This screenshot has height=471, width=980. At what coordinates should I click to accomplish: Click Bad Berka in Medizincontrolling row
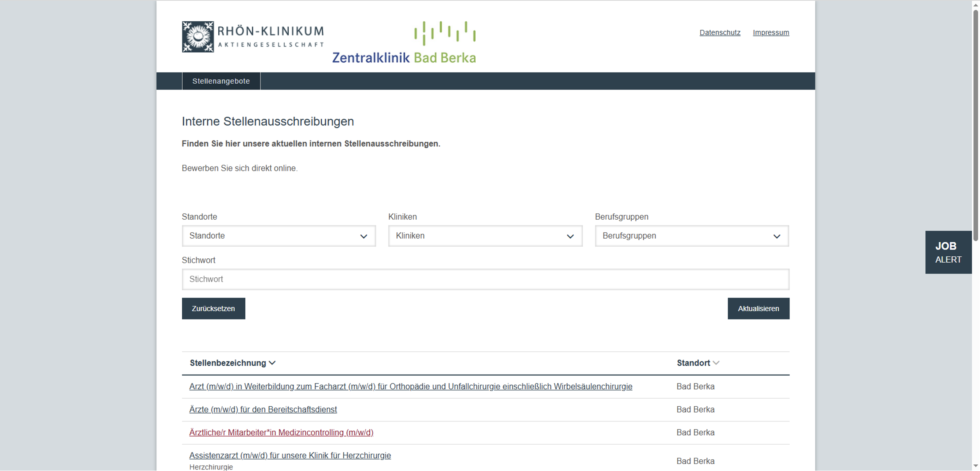coord(695,432)
